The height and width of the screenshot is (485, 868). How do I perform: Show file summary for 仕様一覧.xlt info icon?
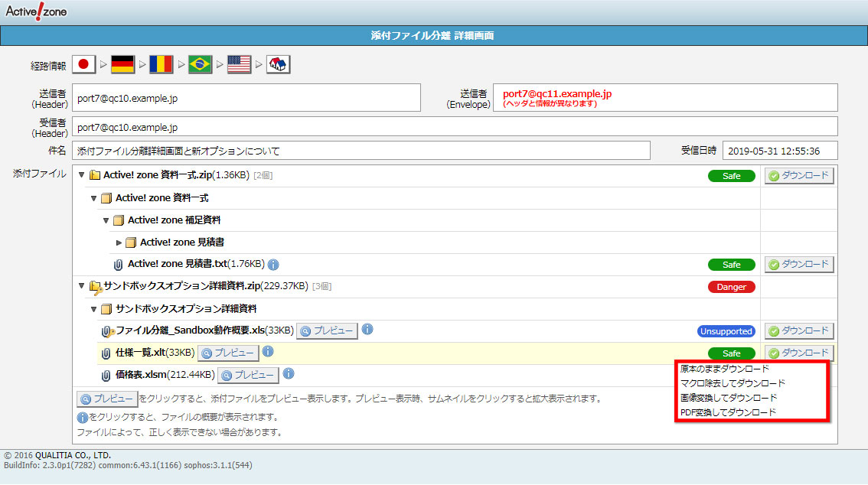[x=268, y=352]
